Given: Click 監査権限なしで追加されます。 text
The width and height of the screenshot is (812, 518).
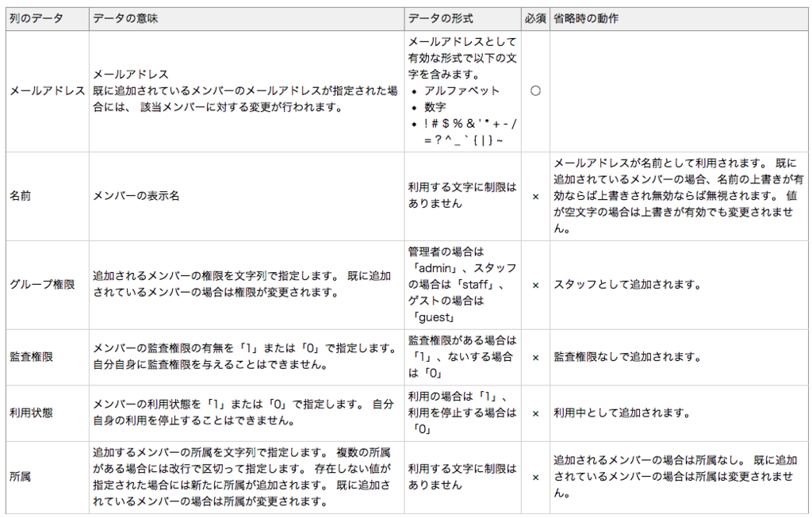Looking at the screenshot, I should pyautogui.click(x=628, y=357).
